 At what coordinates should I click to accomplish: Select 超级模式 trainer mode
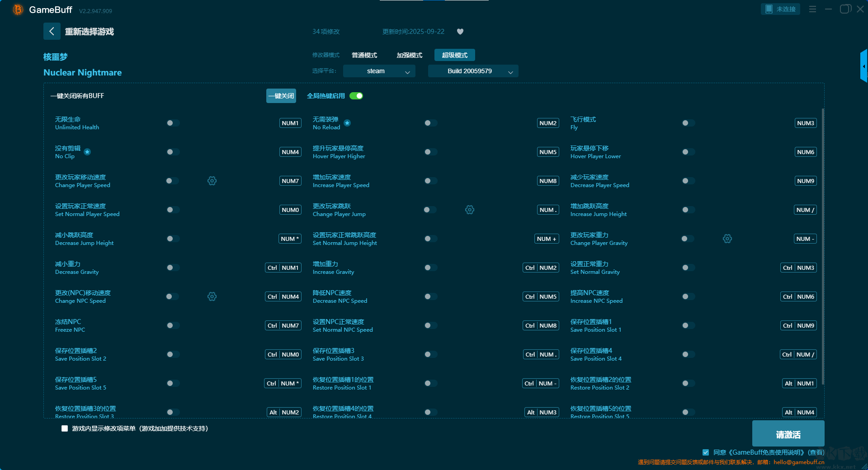pyautogui.click(x=455, y=55)
